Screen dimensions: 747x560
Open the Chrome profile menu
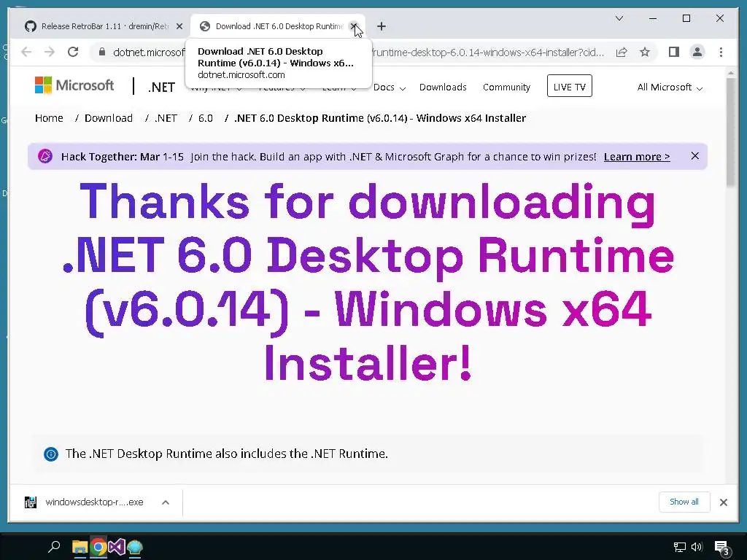[x=697, y=52]
